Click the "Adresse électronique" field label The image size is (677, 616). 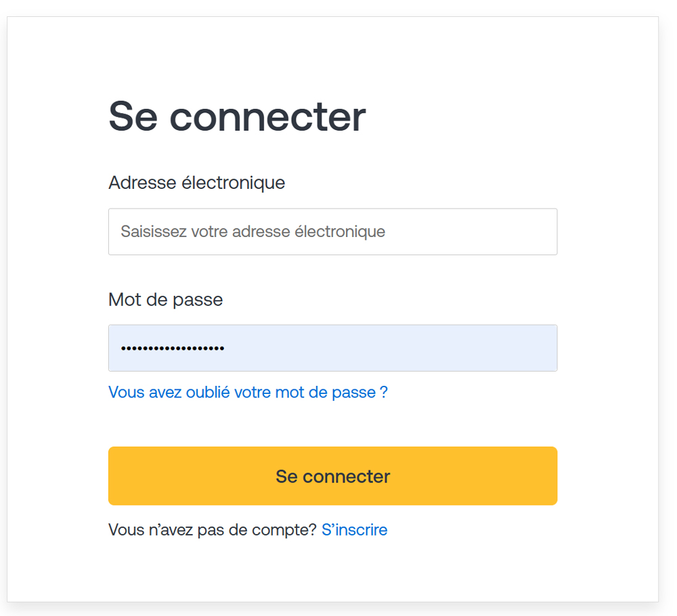point(196,183)
